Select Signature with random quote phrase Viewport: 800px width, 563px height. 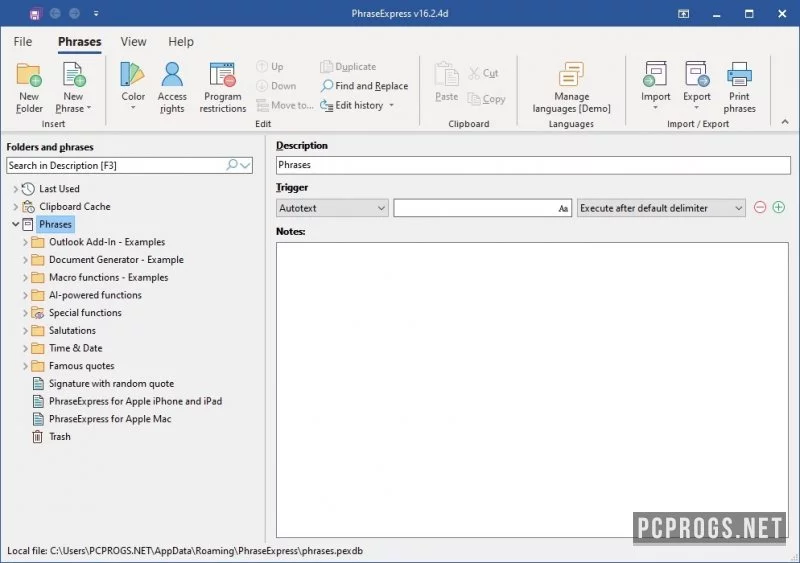[x=111, y=383]
